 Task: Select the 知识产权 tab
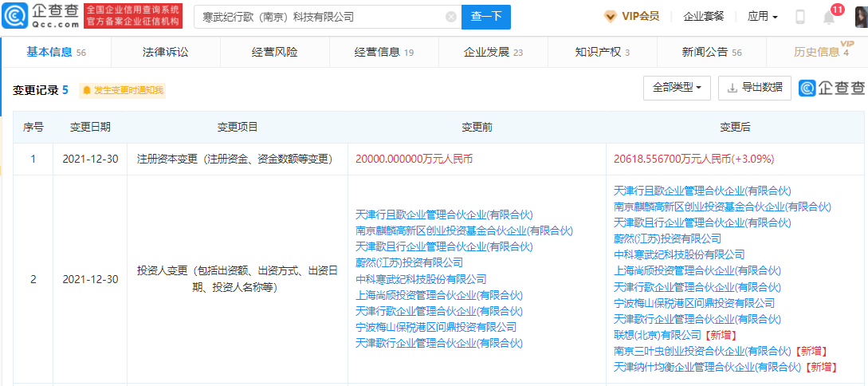tap(603, 52)
